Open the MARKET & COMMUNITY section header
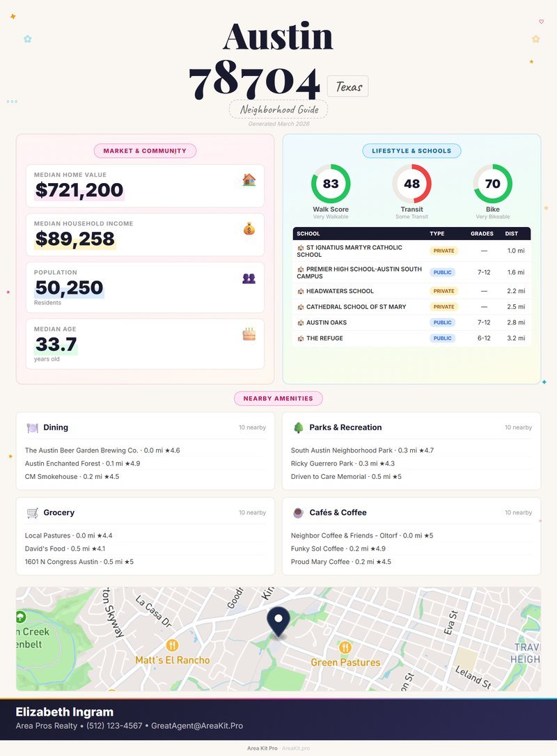557x756 pixels. click(145, 150)
